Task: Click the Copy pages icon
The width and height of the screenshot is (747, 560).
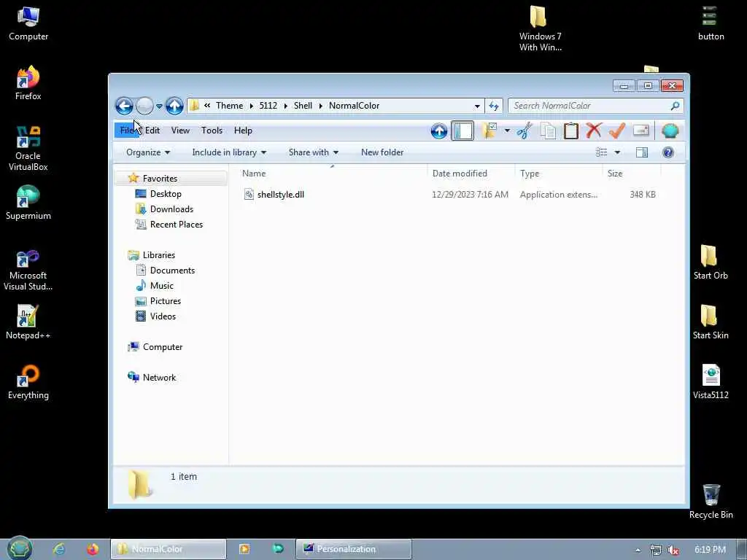Action: point(548,131)
